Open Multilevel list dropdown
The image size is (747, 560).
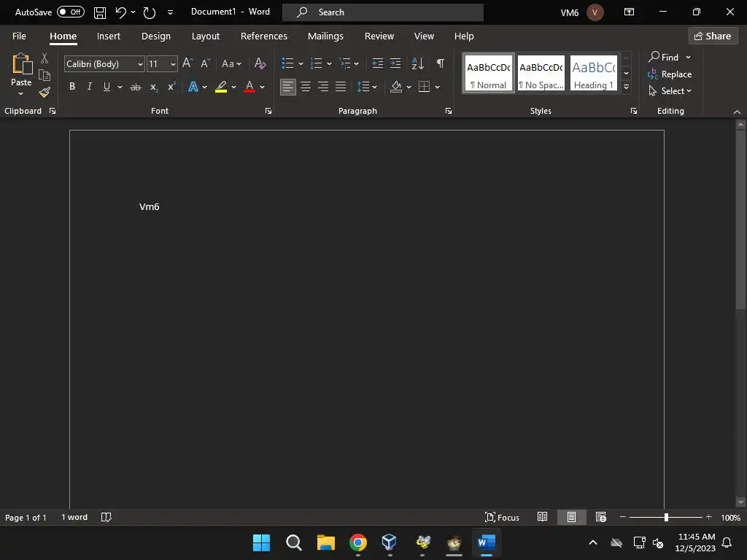[x=356, y=64]
